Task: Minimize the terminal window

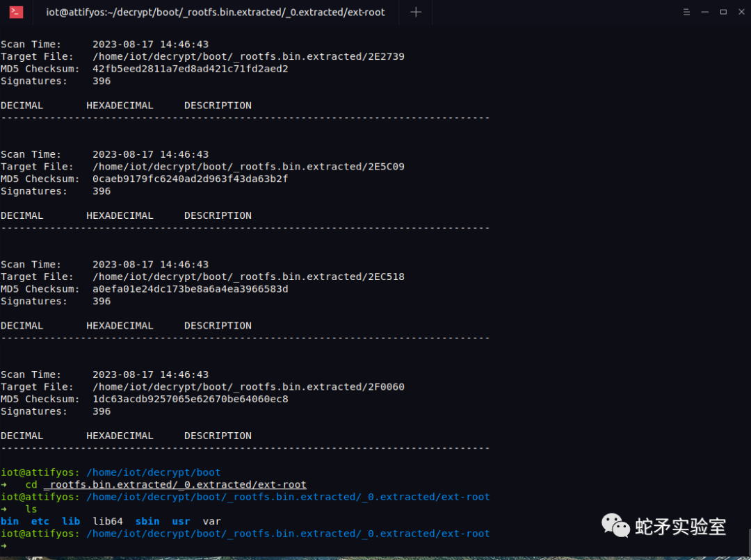Action: click(x=704, y=12)
